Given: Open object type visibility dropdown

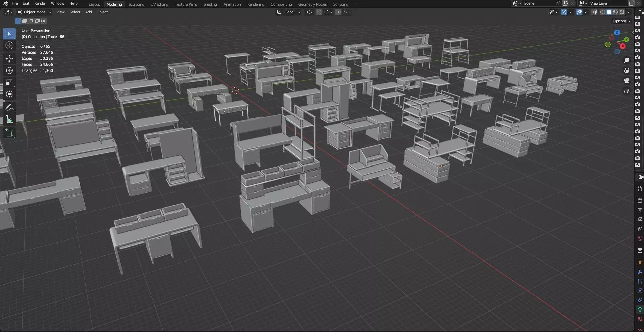Looking at the screenshot, I should pos(553,12).
